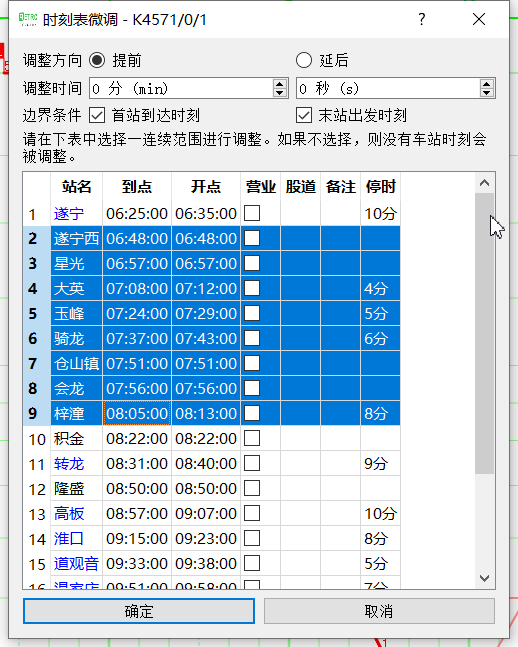Select the 遂宁西 station name cell
The width and height of the screenshot is (518, 647).
click(x=76, y=238)
